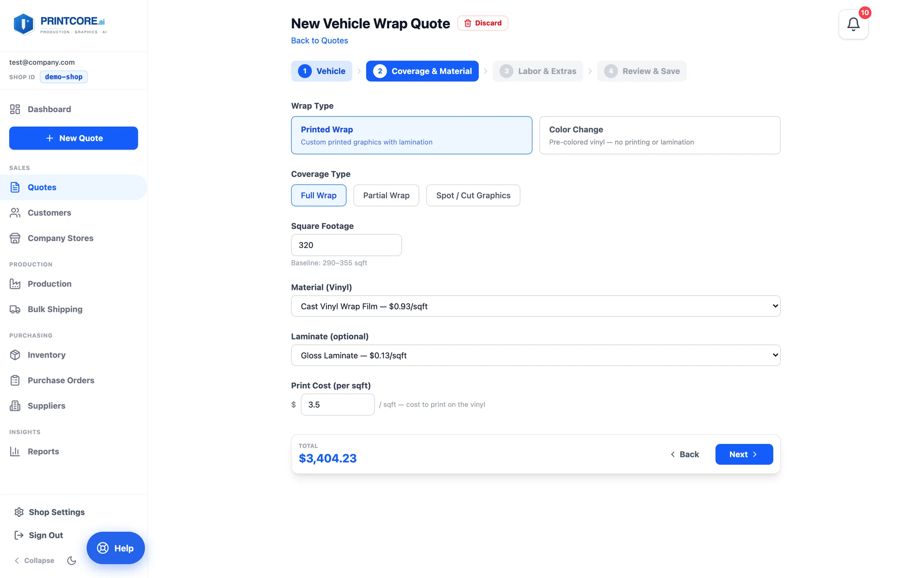Open the Laminate dropdown
This screenshot has height=578, width=924.
[536, 355]
